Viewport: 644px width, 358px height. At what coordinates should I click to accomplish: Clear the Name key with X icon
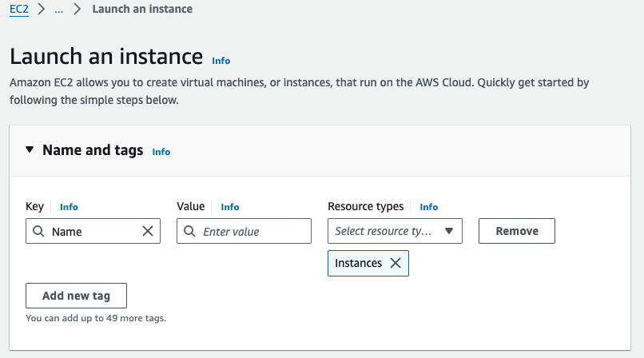(148, 231)
